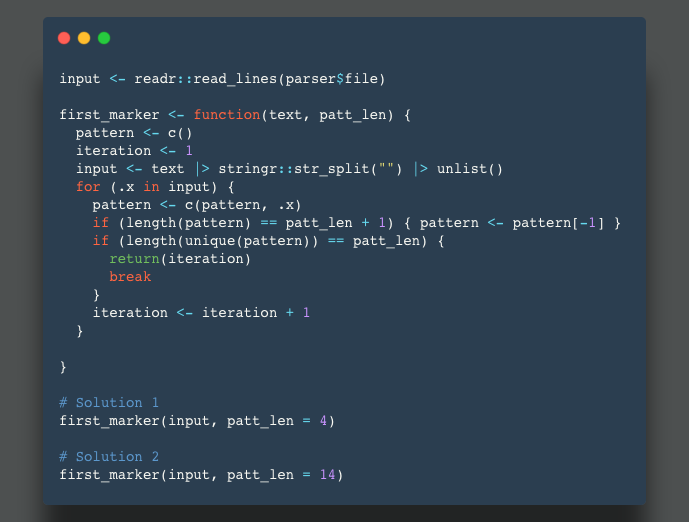The image size is (689, 522).
Task: Click the red close window dot
Action: coord(64,38)
